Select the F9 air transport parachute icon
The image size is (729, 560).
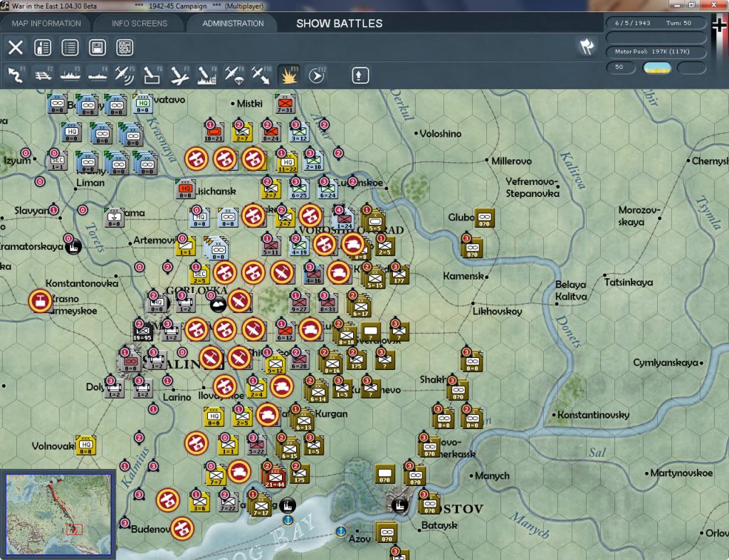tap(234, 75)
